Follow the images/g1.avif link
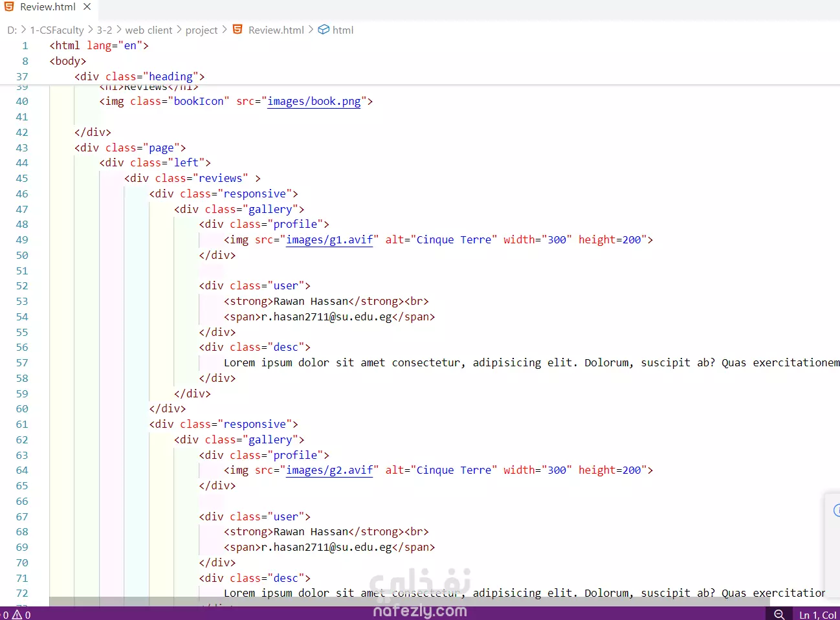The height and width of the screenshot is (620, 840). click(329, 239)
